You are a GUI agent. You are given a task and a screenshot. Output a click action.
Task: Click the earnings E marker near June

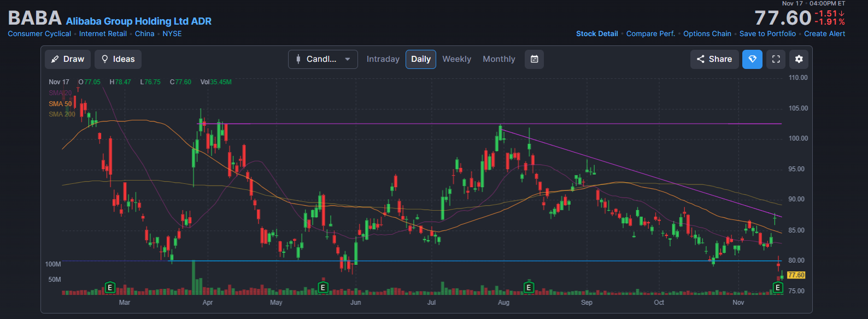[x=323, y=287]
